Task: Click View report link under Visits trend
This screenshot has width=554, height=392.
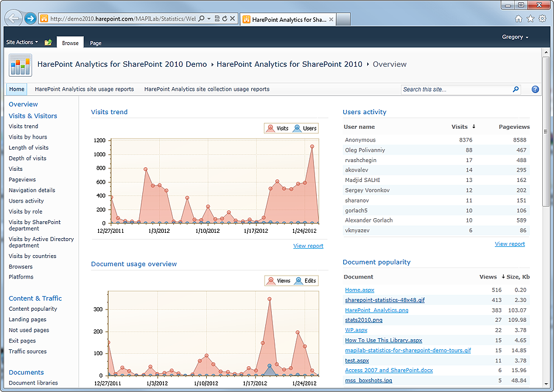Action: (x=308, y=246)
